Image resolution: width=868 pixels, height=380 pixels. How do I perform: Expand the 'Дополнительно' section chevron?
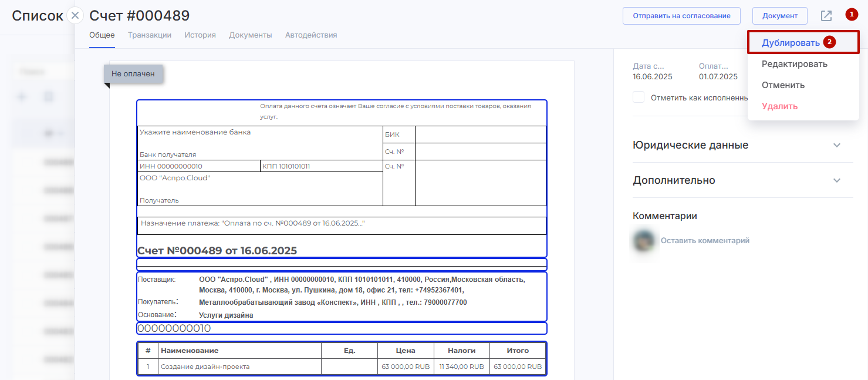click(x=837, y=180)
